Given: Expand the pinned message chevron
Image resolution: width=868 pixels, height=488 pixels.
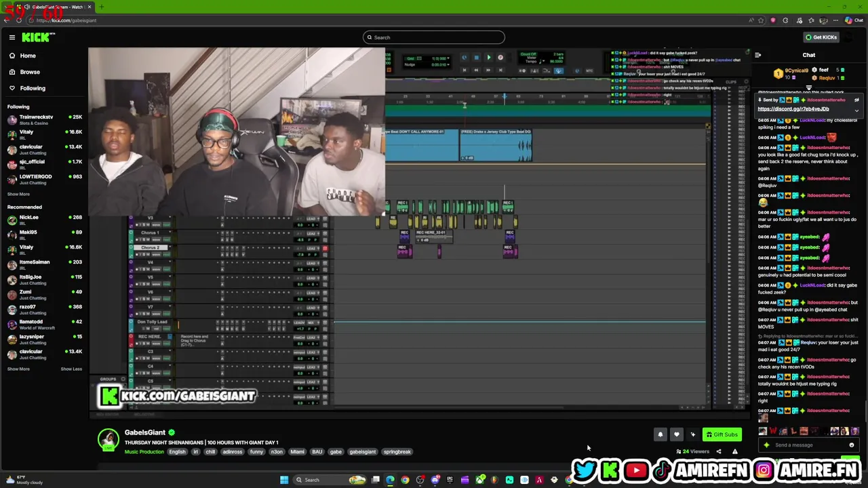Looking at the screenshot, I should point(856,110).
